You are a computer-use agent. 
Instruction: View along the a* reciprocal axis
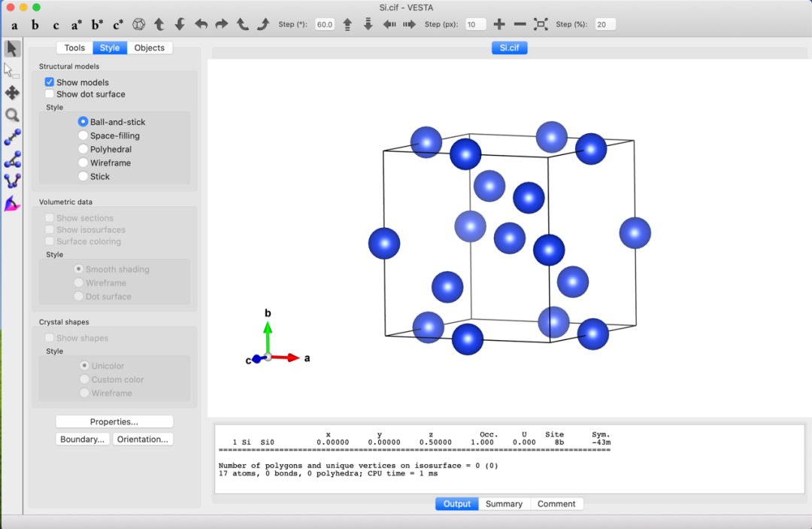(77, 25)
